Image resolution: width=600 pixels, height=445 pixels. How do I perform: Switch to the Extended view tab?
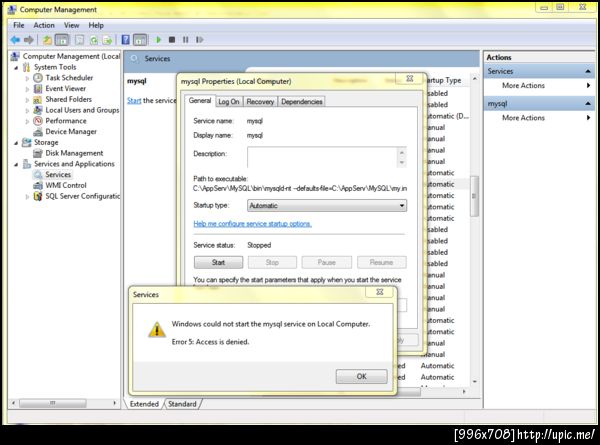(144, 404)
